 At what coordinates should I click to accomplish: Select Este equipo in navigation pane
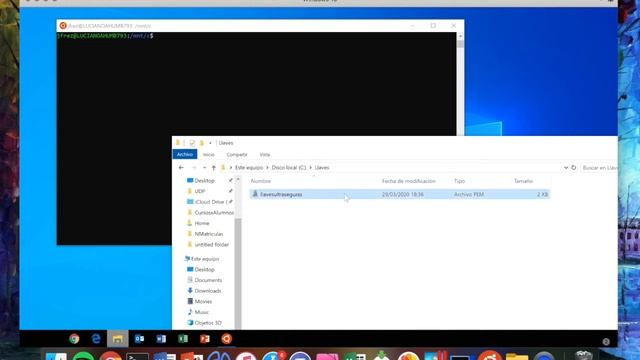click(x=204, y=259)
